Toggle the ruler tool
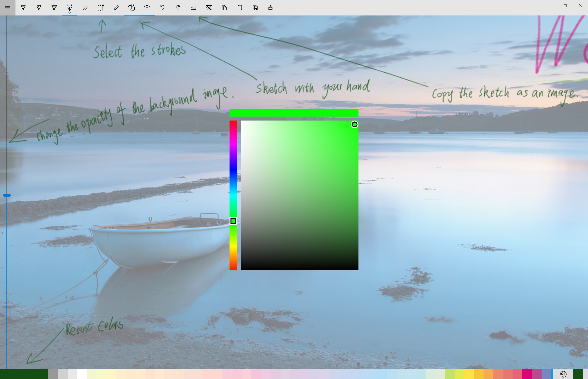This screenshot has width=588, height=379. 116,8
